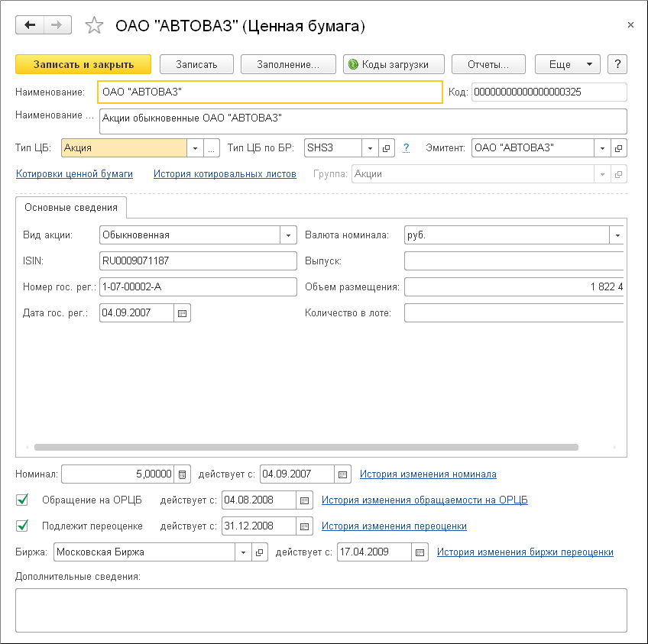Expand the Биржа dropdown
Screen dimensions: 648x644
tap(244, 552)
